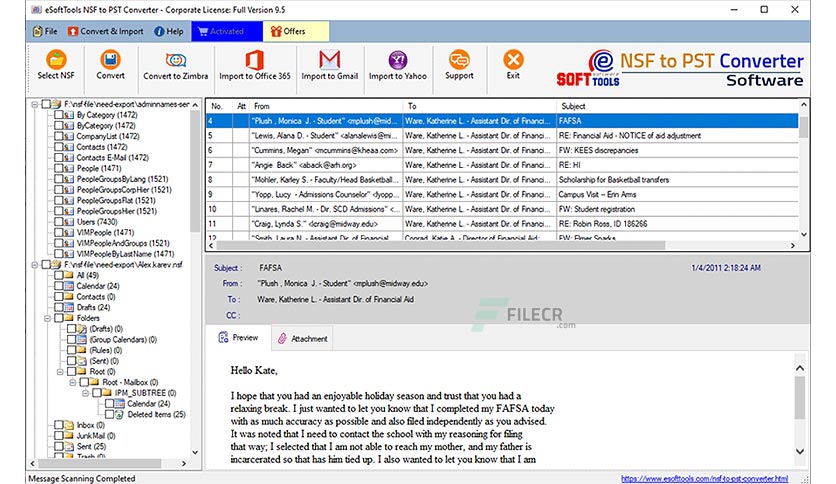Click the folder tree vertical scrollbar
Image resolution: width=836 pixels, height=484 pixels.
point(195,172)
